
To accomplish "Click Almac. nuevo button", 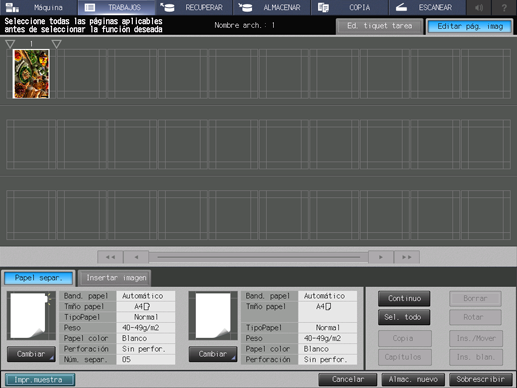I will tap(413, 379).
